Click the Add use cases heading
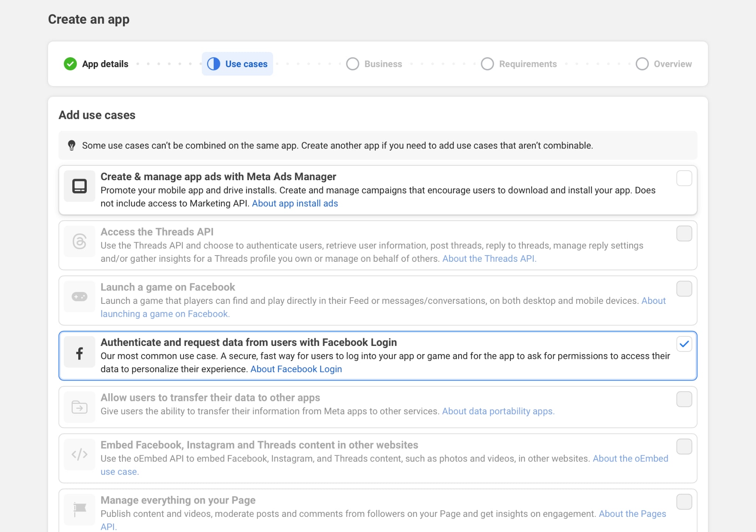Viewport: 756px width, 532px height. 97,115
